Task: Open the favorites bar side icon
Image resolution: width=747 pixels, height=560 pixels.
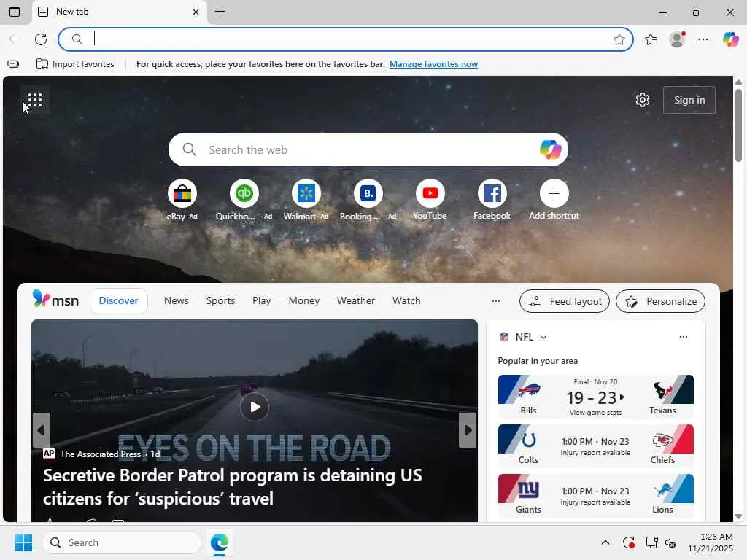Action: 13,64
